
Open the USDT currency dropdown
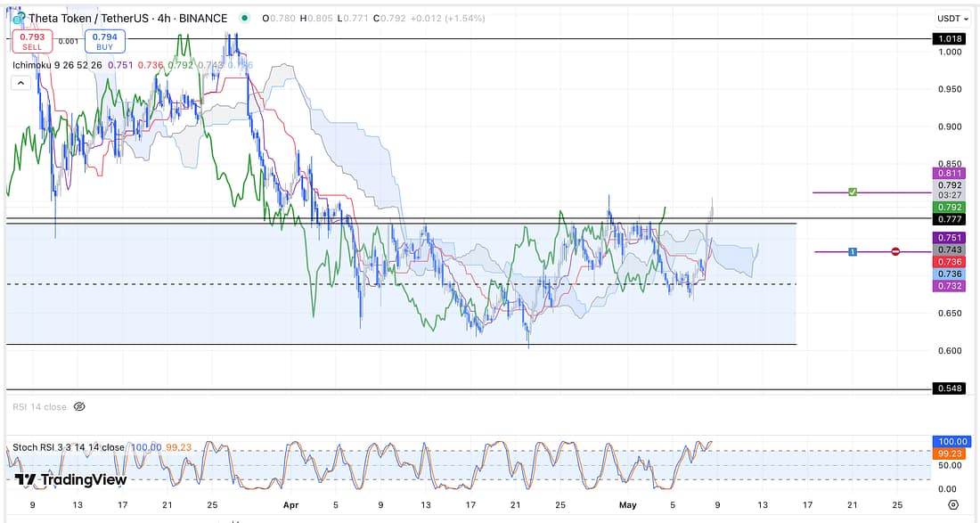tap(951, 18)
